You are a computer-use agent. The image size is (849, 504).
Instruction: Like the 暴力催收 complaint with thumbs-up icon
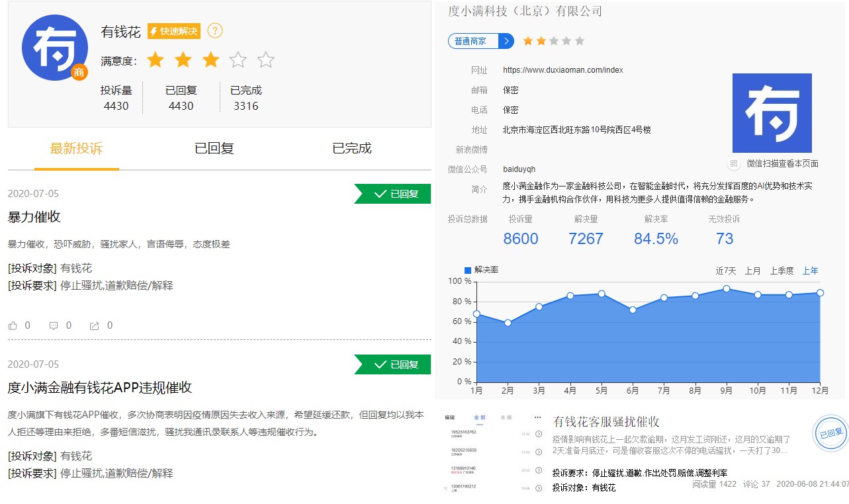point(13,325)
